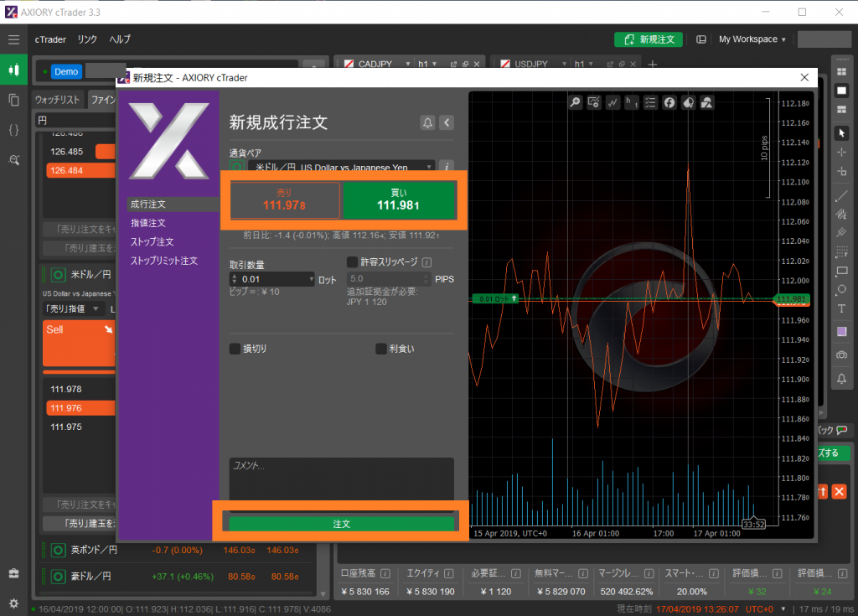The height and width of the screenshot is (616, 858).
Task: Open the Analyze magnifier icon in sidebar
Action: point(13,160)
